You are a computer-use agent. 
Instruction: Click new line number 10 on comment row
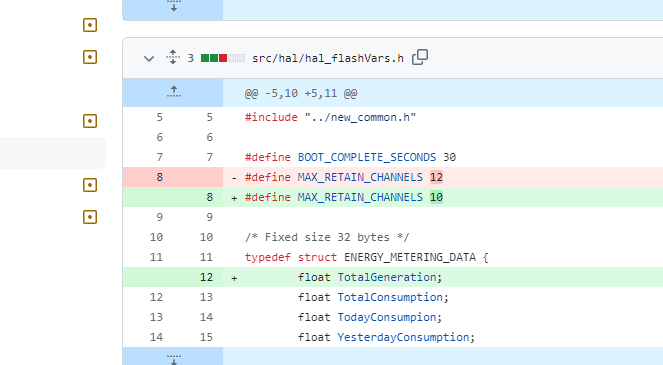(x=206, y=237)
